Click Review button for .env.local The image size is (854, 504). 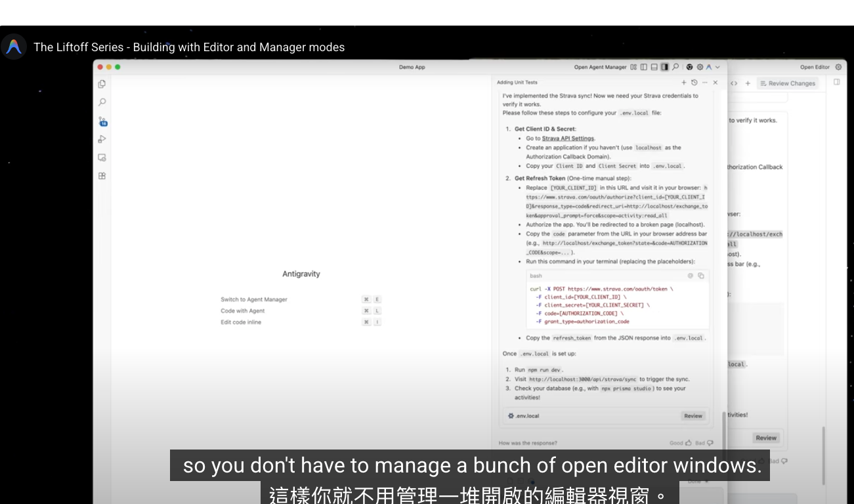click(x=693, y=415)
